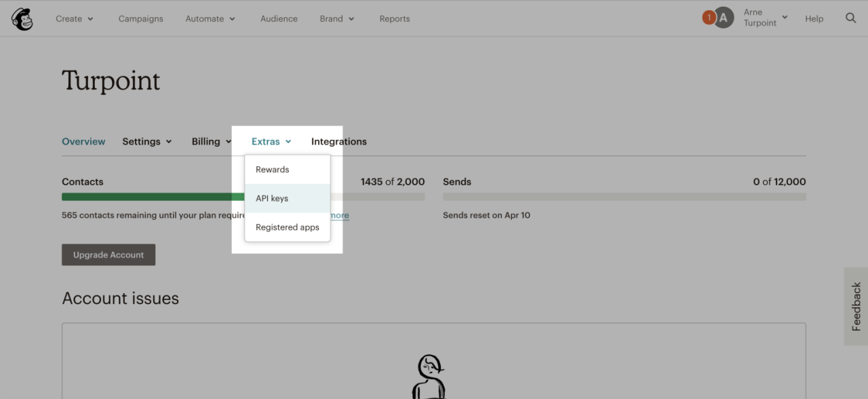The width and height of the screenshot is (868, 399).
Task: Click the Account issues heading
Action: click(121, 299)
